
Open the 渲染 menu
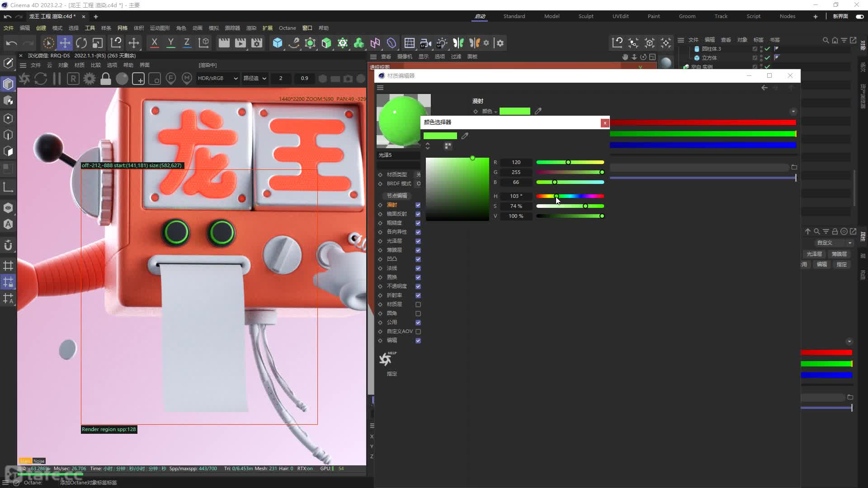pyautogui.click(x=251, y=28)
